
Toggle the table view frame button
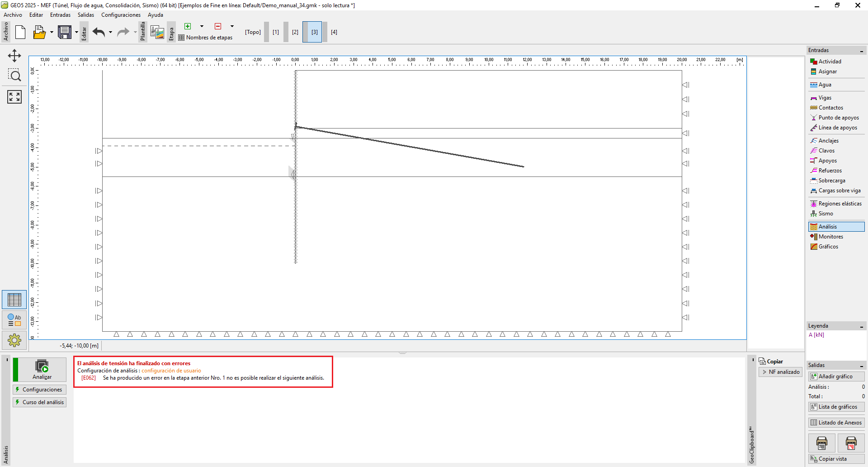tap(14, 300)
